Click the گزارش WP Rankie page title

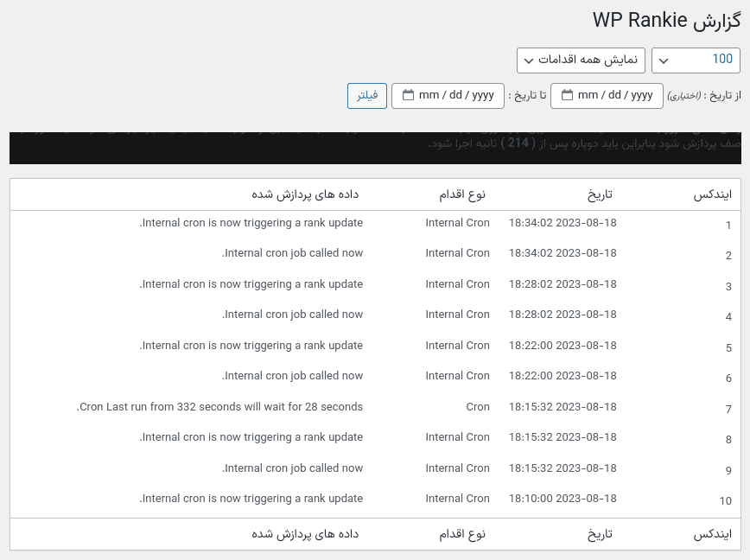[667, 21]
